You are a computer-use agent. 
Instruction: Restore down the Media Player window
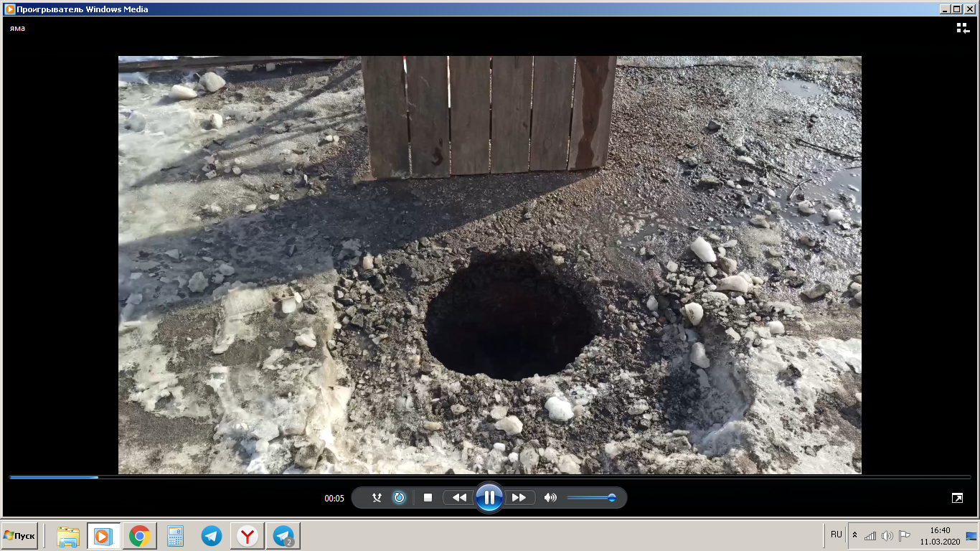pyautogui.click(x=956, y=9)
